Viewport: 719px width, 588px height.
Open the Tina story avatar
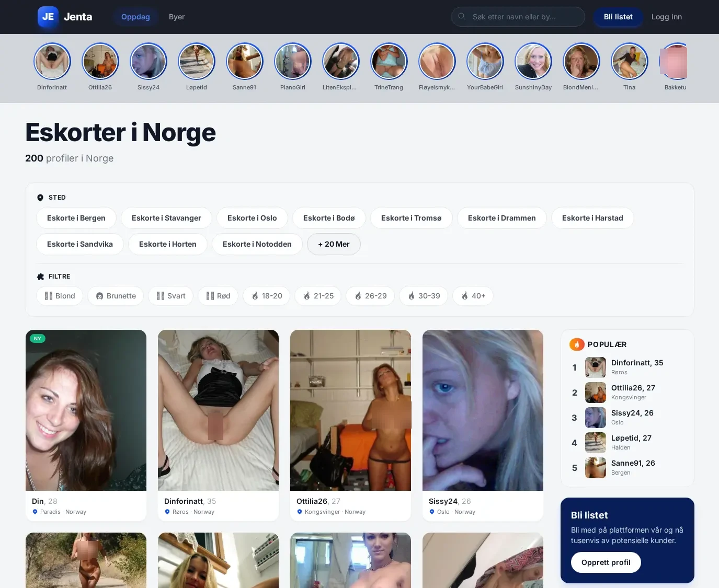click(630, 61)
